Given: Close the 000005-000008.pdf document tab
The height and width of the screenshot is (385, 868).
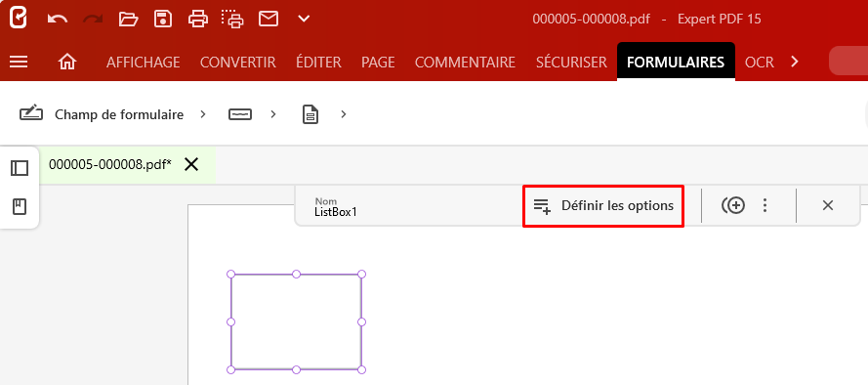Looking at the screenshot, I should pyautogui.click(x=191, y=164).
